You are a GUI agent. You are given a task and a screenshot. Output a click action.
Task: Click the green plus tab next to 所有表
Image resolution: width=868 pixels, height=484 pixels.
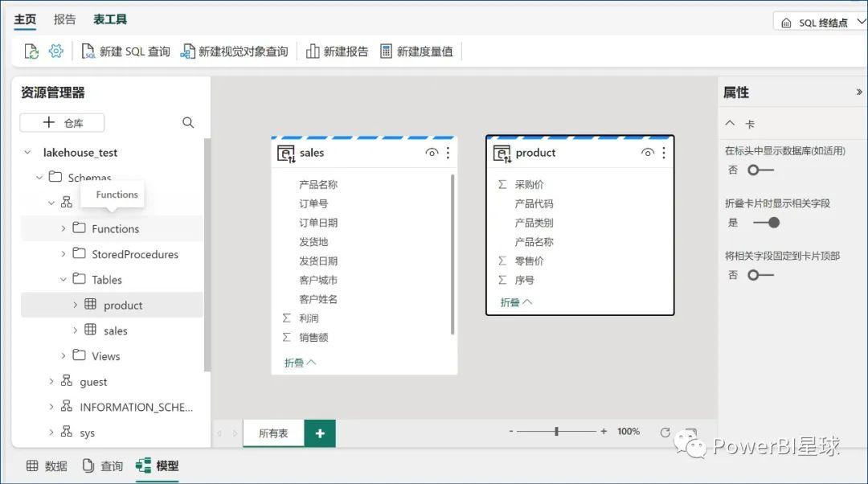click(320, 432)
